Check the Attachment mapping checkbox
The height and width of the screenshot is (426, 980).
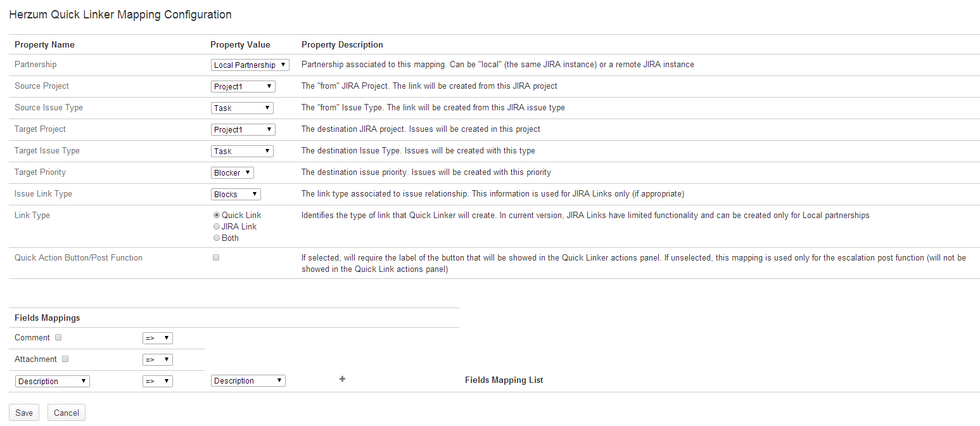pyautogui.click(x=65, y=359)
